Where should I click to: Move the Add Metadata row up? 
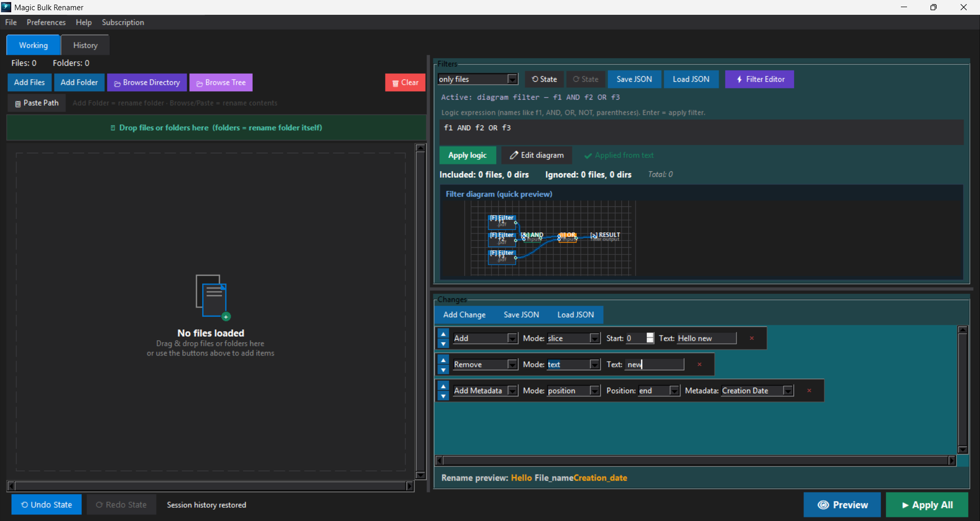click(x=444, y=386)
